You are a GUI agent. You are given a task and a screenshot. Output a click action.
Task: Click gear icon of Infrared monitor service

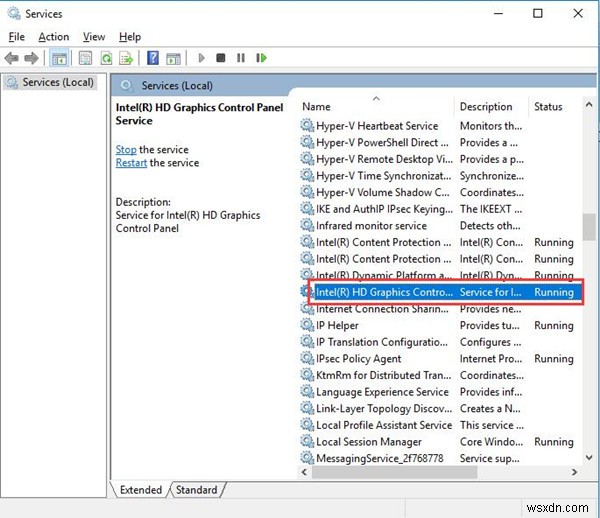pyautogui.click(x=307, y=225)
